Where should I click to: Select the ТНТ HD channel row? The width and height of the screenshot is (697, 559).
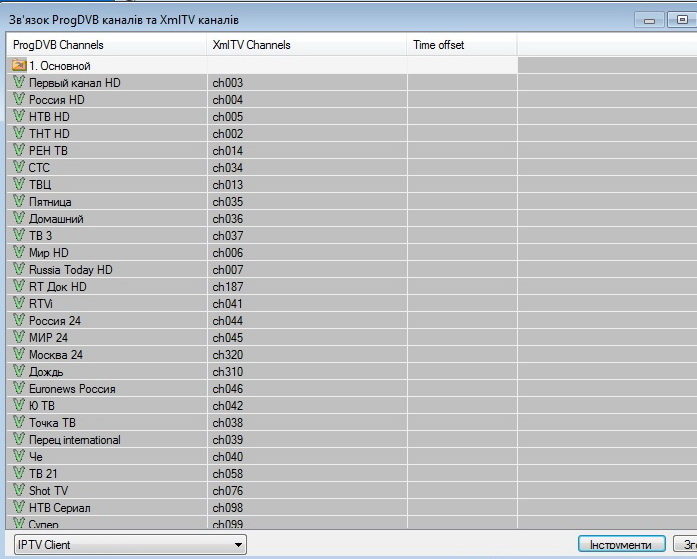click(50, 134)
